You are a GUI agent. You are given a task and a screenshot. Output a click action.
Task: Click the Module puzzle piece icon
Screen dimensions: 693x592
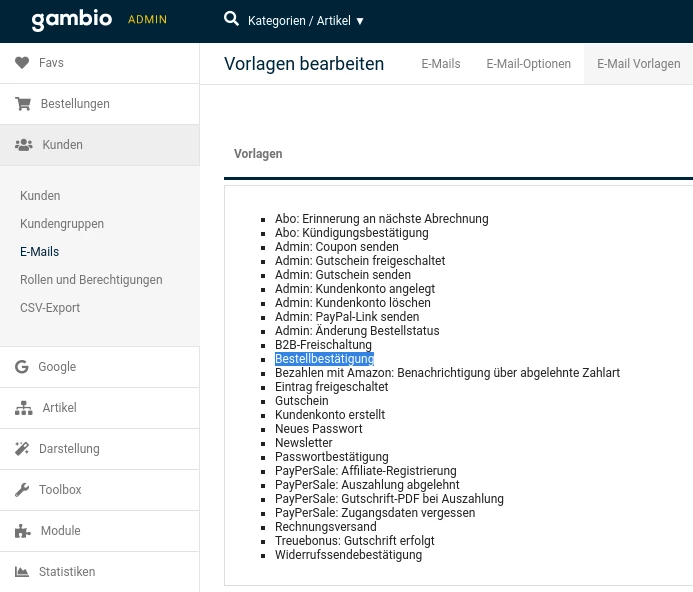pos(22,531)
